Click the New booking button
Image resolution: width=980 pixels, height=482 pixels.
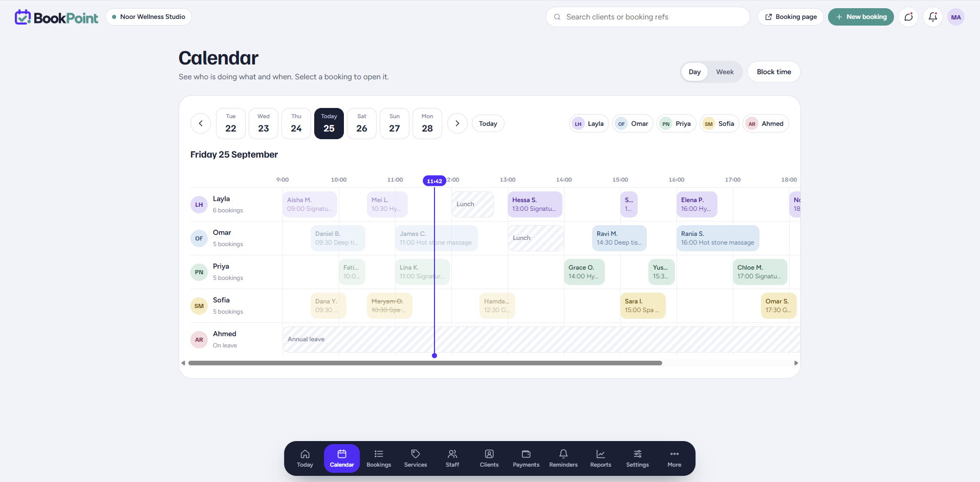pos(861,17)
